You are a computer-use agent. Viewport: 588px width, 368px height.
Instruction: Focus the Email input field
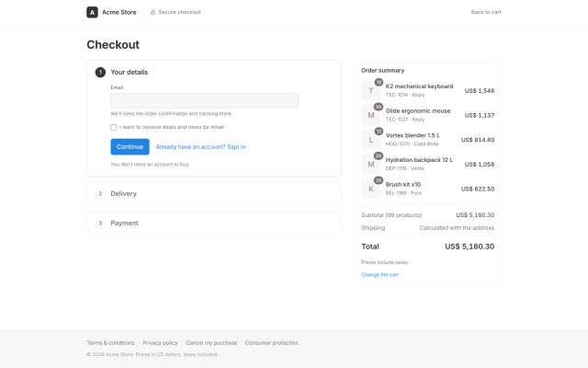(x=204, y=100)
